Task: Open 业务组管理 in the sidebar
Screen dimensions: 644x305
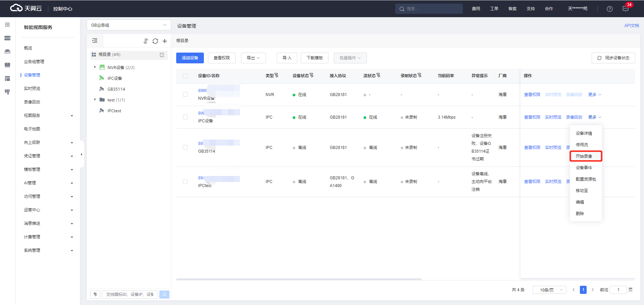Action: click(34, 62)
